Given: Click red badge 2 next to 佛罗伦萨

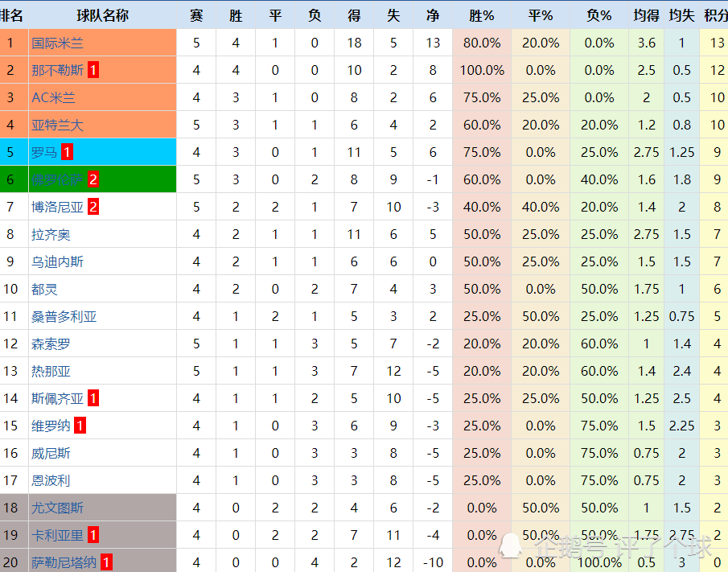Looking at the screenshot, I should point(93,179).
